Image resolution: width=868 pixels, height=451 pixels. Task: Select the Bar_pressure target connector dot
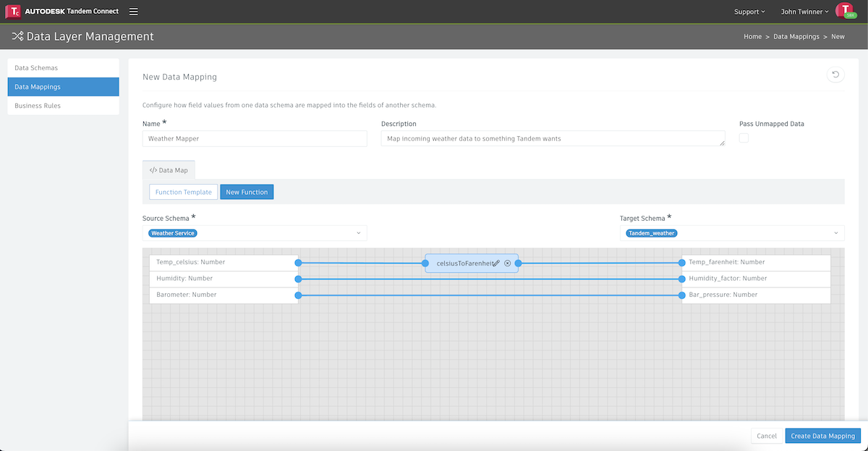coord(682,295)
